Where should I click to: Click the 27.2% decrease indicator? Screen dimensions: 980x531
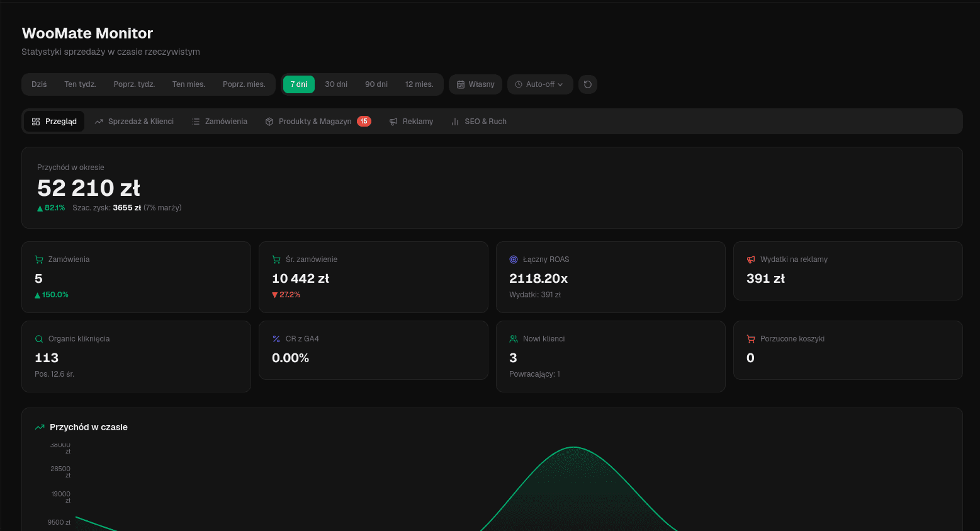point(286,295)
